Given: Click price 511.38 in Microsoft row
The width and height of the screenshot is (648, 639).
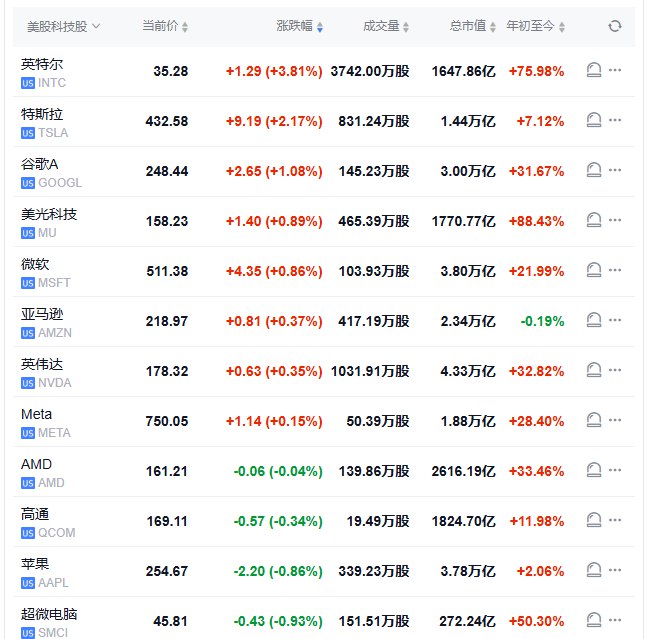Looking at the screenshot, I should coord(167,272).
